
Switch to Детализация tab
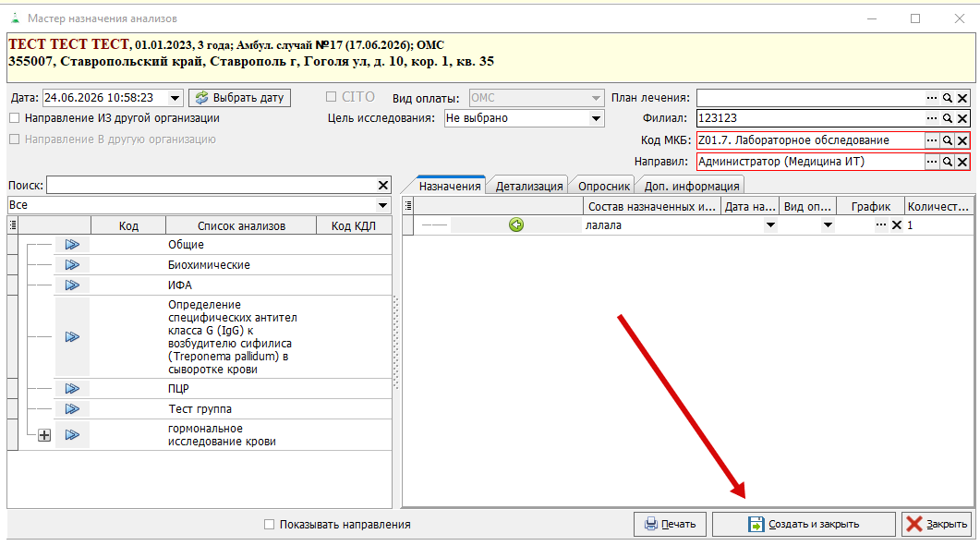coord(528,186)
